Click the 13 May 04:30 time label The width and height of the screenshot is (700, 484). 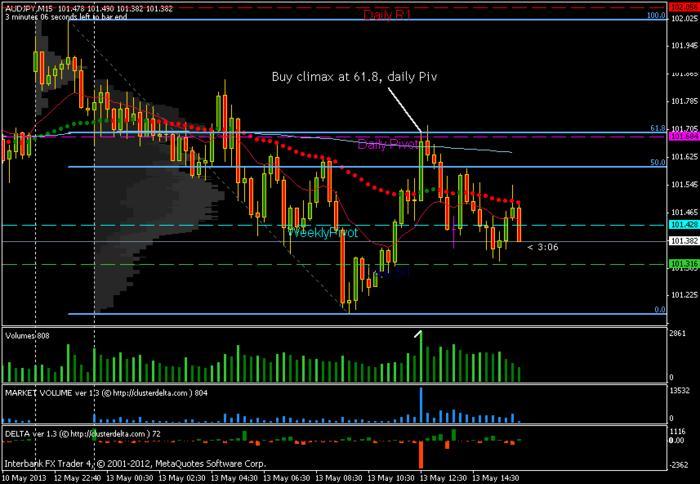pyautogui.click(x=234, y=478)
